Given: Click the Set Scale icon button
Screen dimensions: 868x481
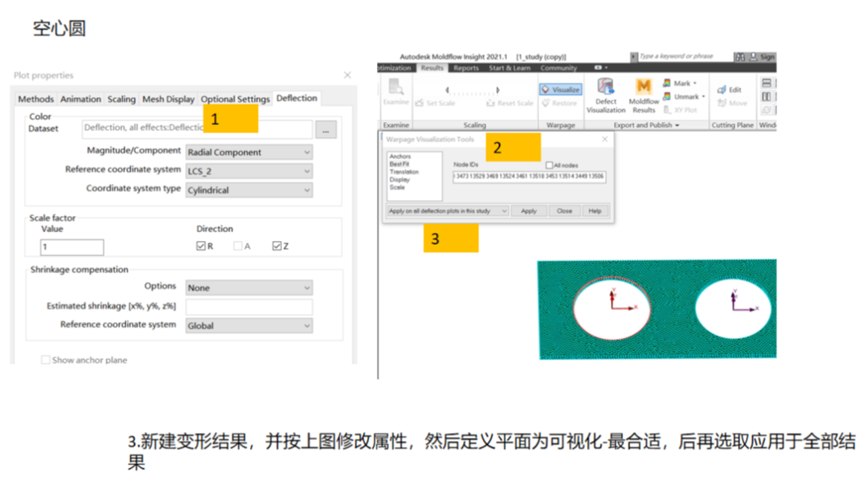Looking at the screenshot, I should [x=420, y=103].
